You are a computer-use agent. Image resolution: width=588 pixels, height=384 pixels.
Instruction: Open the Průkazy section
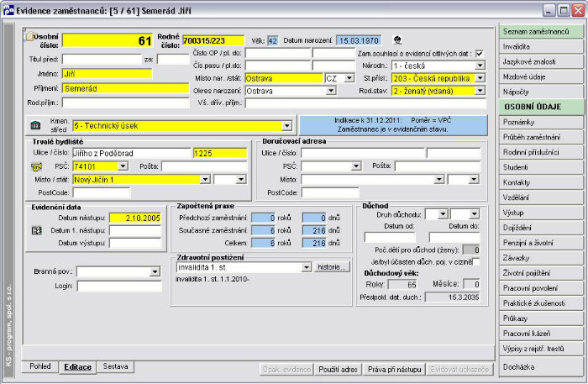click(x=541, y=318)
